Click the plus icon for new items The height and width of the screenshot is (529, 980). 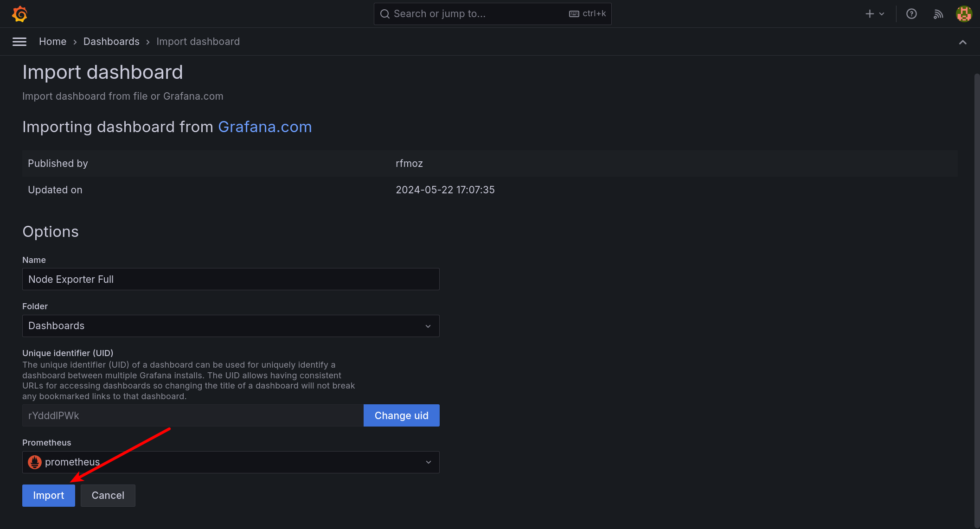870,14
